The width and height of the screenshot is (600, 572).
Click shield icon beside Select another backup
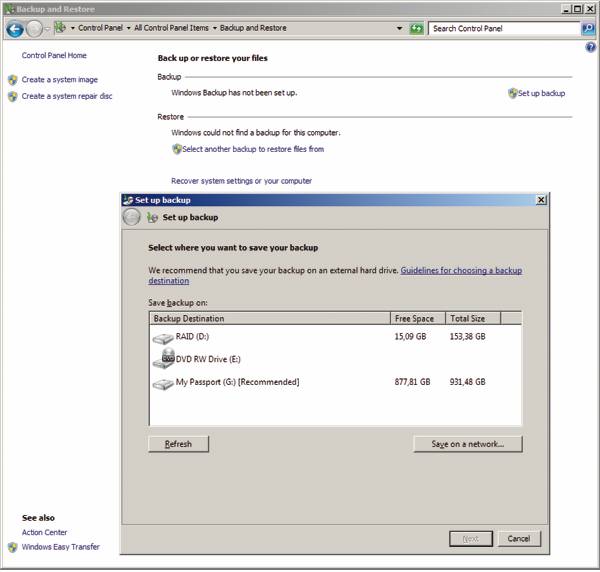click(x=176, y=149)
